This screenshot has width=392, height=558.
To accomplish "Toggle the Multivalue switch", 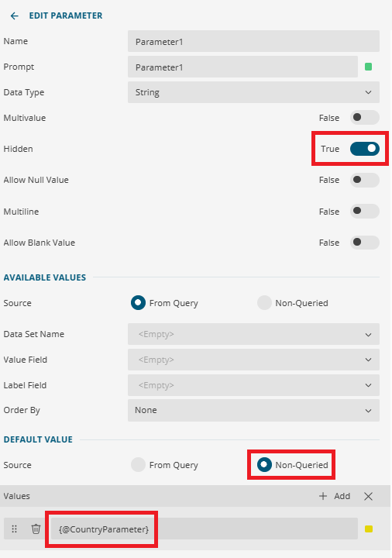I will click(x=365, y=118).
